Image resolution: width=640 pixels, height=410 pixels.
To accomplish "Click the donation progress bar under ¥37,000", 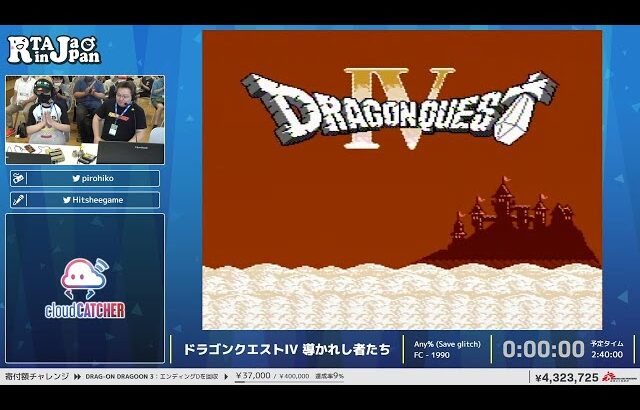I will tap(290, 382).
